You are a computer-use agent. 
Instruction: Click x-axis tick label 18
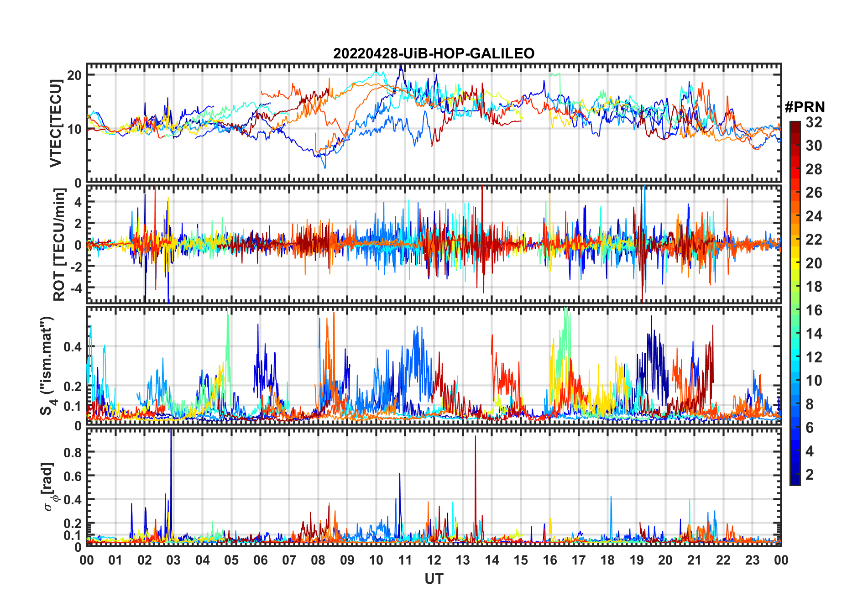607,560
